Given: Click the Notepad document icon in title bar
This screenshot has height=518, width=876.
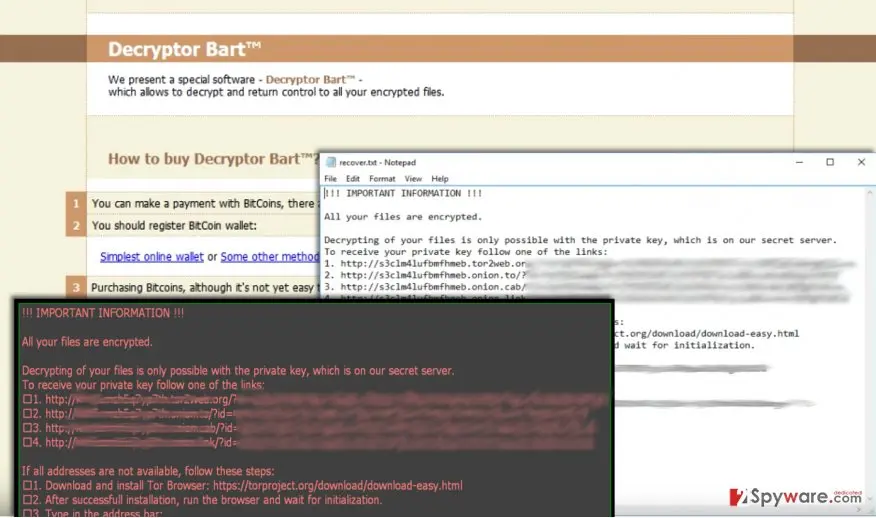Looking at the screenshot, I should coord(331,162).
